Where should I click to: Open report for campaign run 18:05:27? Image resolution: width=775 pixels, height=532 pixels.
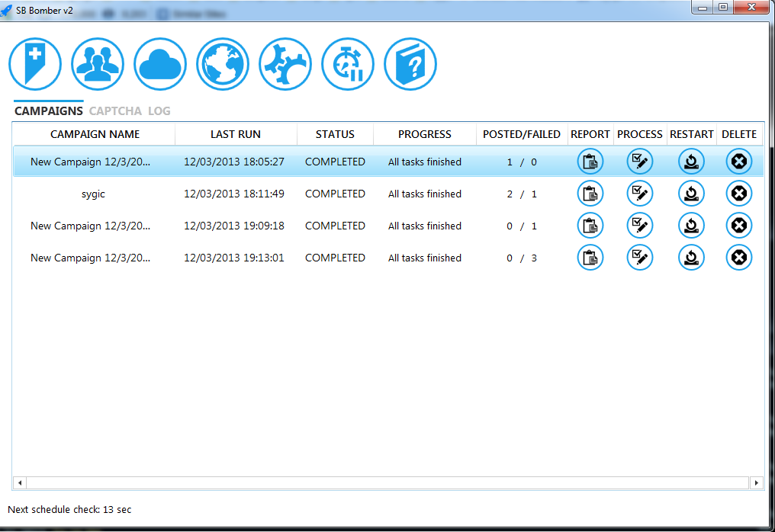[590, 162]
